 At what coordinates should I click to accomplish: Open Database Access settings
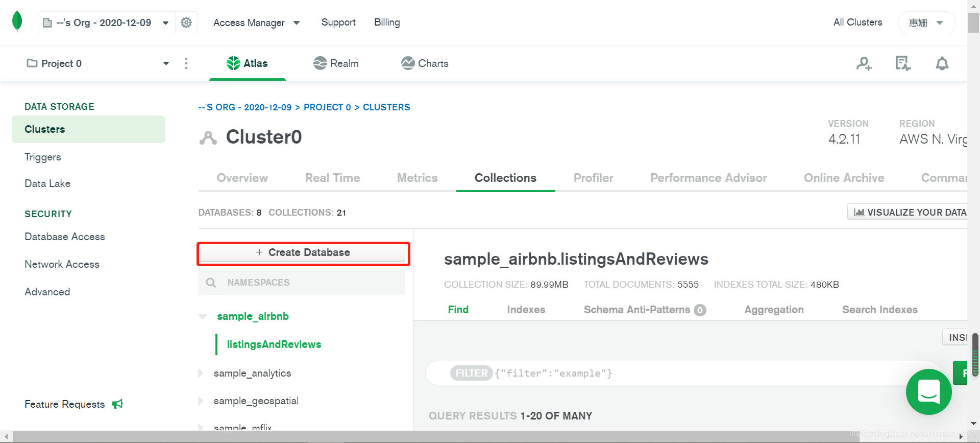tap(65, 237)
